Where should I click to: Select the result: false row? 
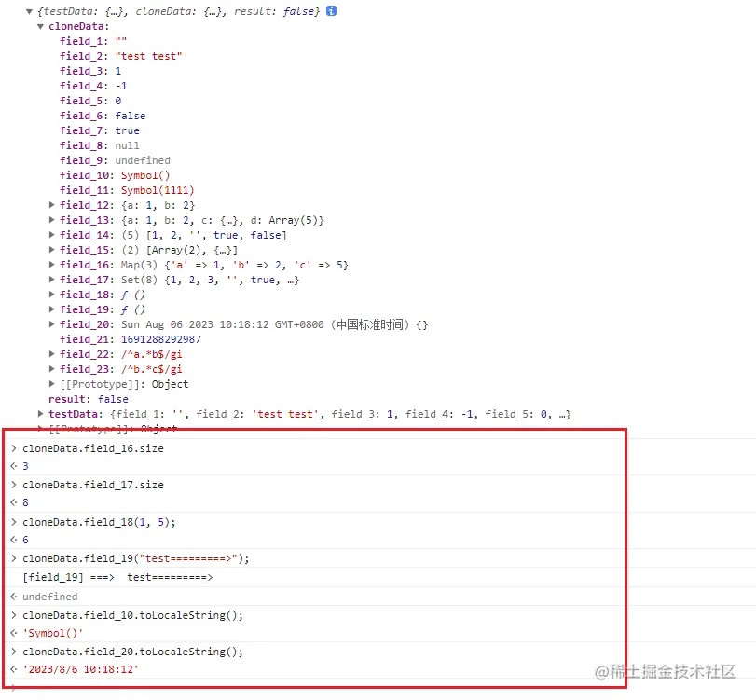coord(89,399)
